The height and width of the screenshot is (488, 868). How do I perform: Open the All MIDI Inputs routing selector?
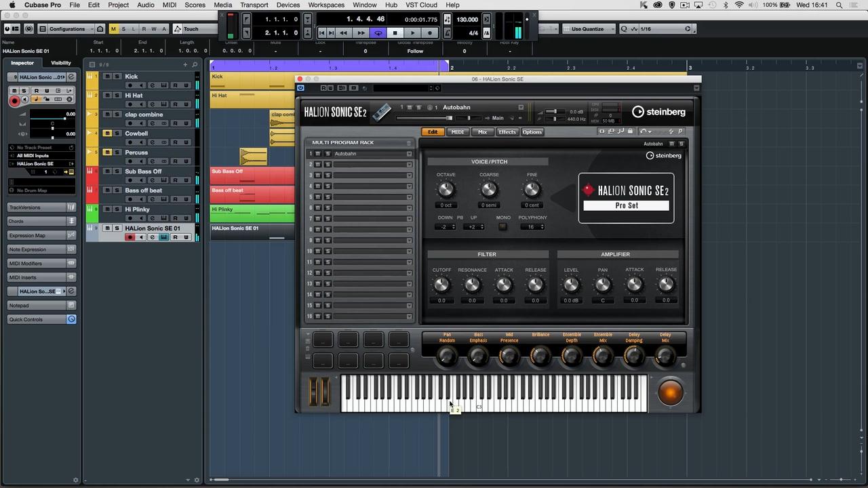[x=41, y=156]
